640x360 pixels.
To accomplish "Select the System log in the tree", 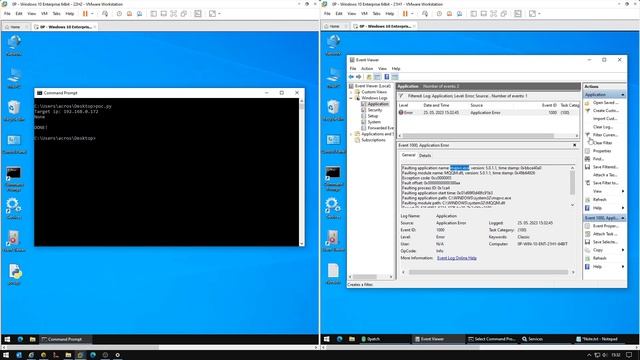I will click(374, 122).
